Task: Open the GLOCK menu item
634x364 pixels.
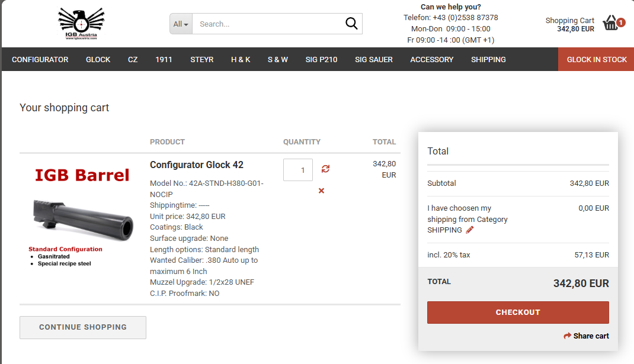Action: tap(98, 59)
